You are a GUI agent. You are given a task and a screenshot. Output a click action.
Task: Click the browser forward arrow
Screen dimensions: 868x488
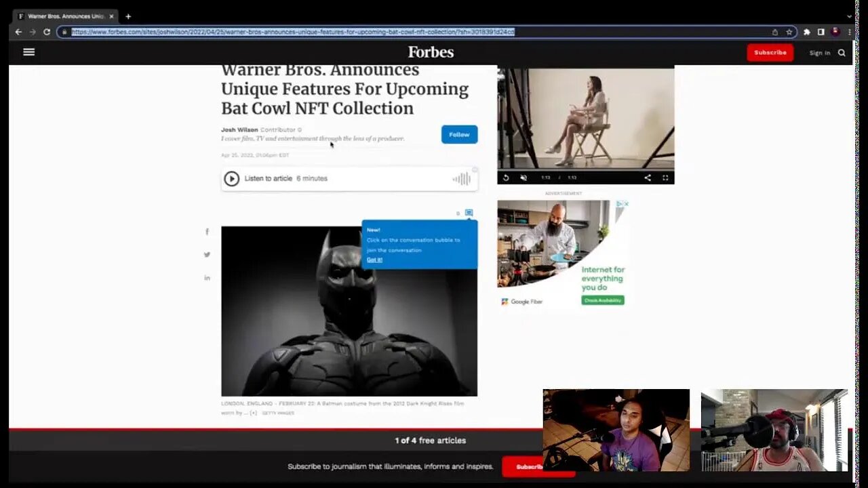point(33,32)
